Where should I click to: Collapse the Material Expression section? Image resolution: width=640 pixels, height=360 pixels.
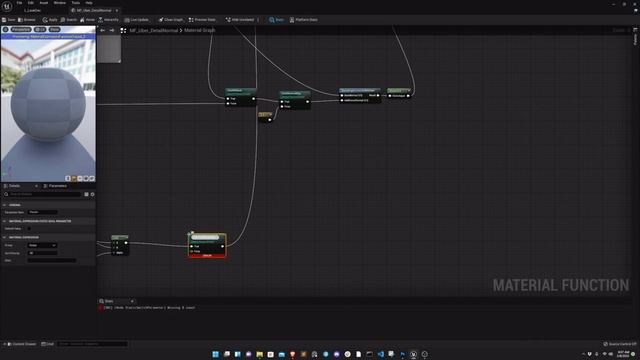[4, 237]
